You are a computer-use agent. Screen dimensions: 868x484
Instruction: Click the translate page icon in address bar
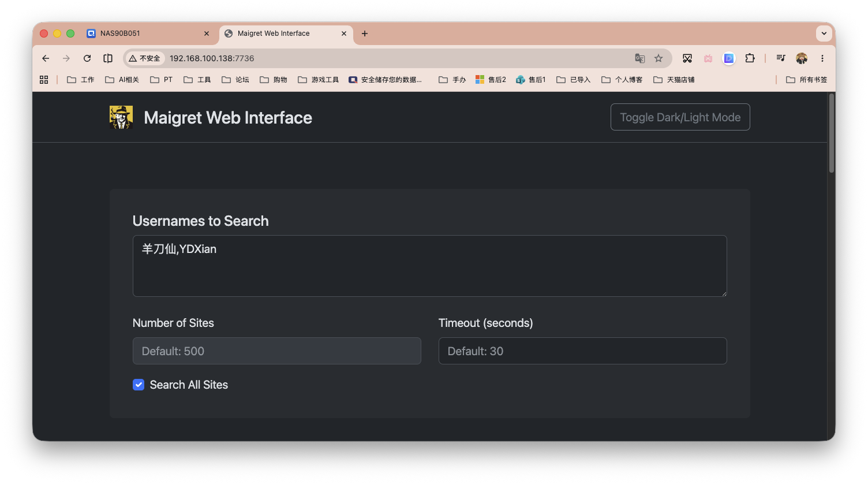click(x=639, y=58)
